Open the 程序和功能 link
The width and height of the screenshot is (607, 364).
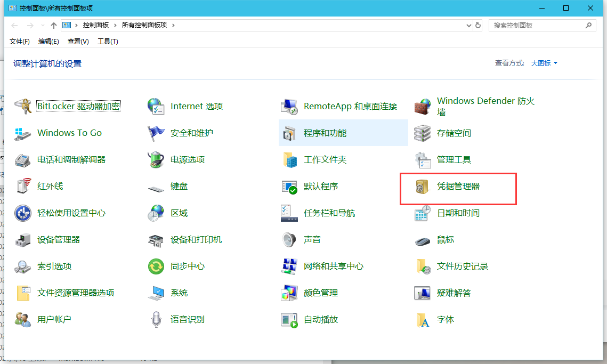point(325,133)
